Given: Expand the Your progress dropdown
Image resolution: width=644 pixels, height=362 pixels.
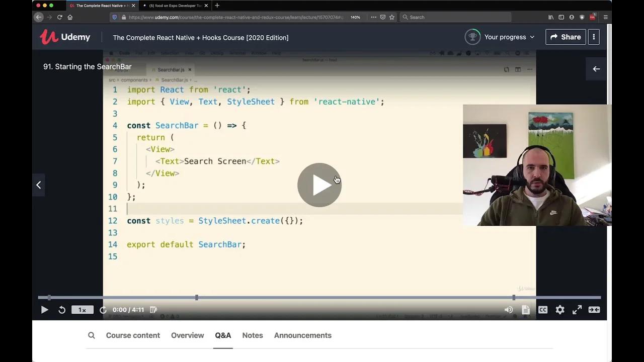Looking at the screenshot, I should point(509,37).
